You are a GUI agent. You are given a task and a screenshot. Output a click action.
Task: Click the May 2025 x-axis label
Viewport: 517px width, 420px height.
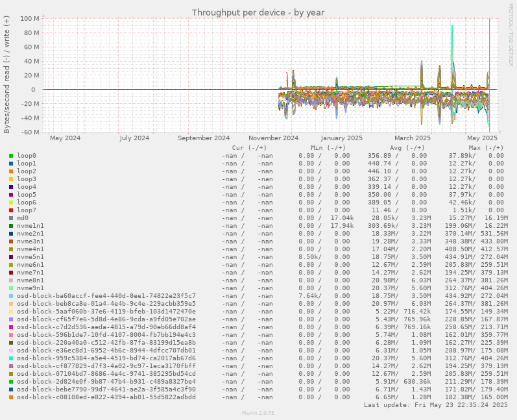coord(482,138)
